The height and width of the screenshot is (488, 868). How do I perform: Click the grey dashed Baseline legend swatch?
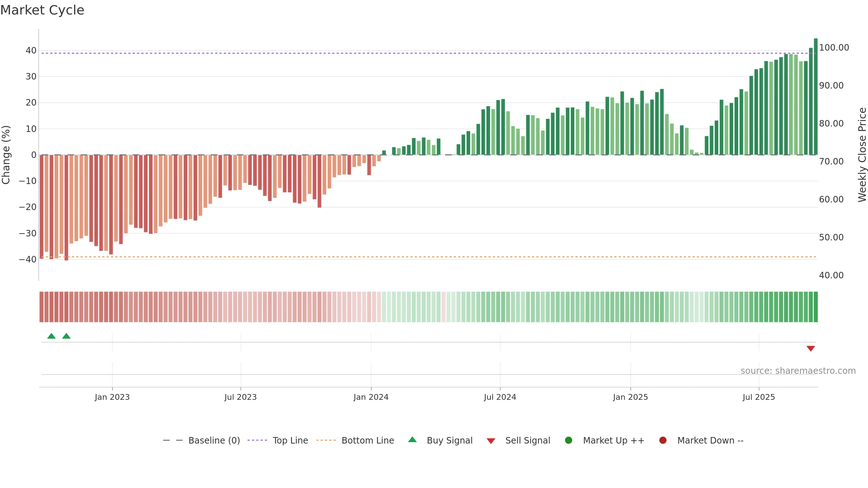click(173, 440)
